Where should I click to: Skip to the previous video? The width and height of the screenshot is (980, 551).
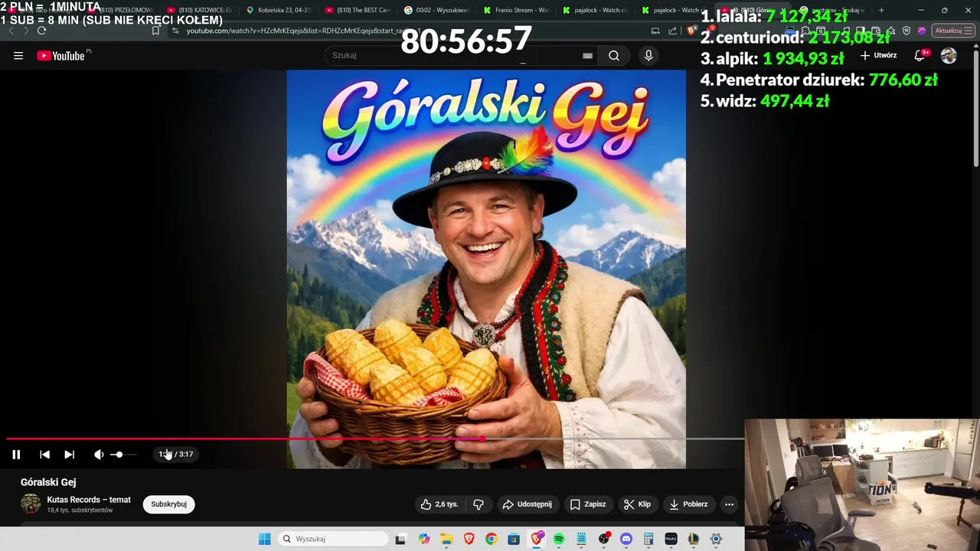44,455
